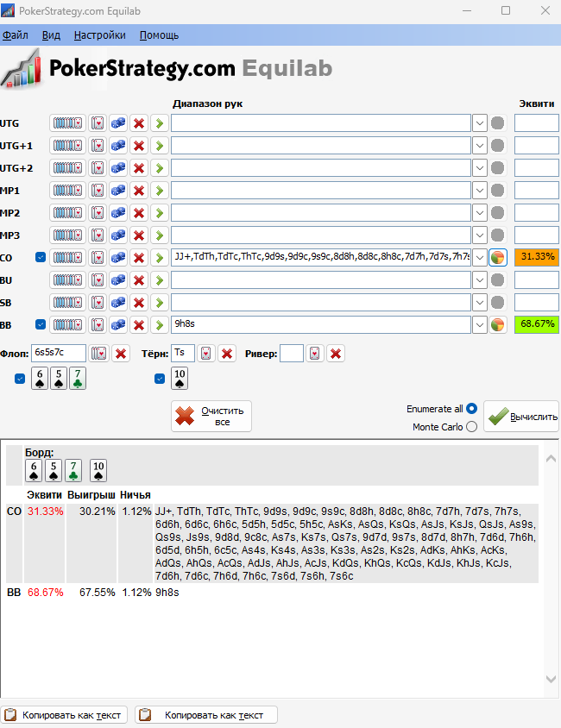561x728 pixels.
Task: Open hand range selector for BU row
Action: (x=68, y=280)
